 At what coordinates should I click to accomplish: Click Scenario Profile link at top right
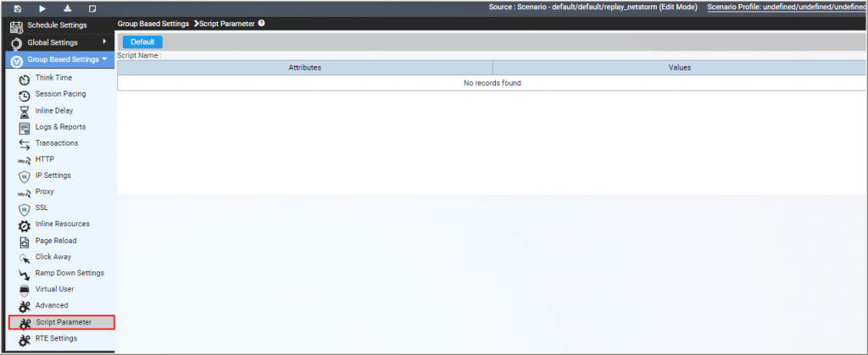[787, 7]
